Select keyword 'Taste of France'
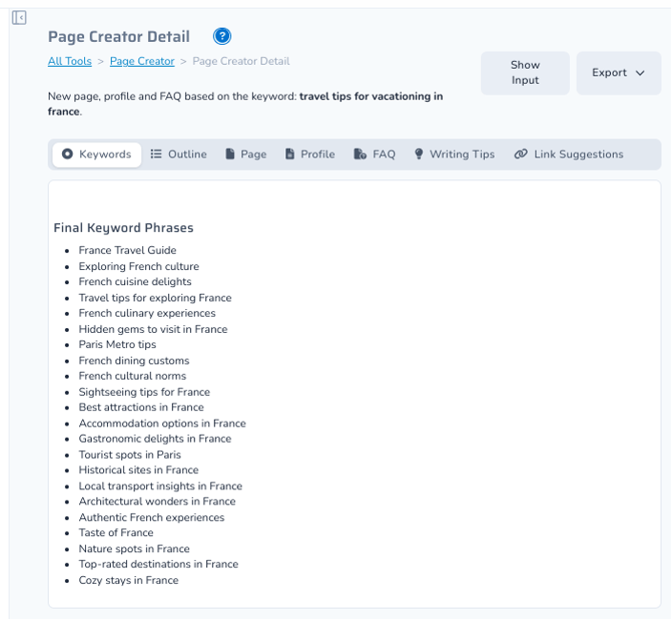The width and height of the screenshot is (672, 620). pos(116,532)
